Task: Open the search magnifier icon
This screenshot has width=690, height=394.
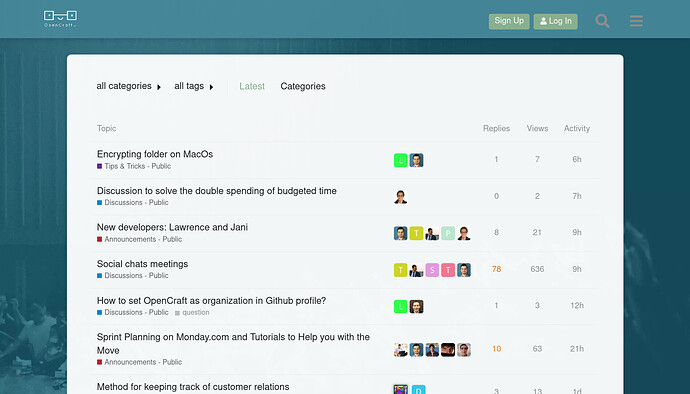Action: [602, 21]
